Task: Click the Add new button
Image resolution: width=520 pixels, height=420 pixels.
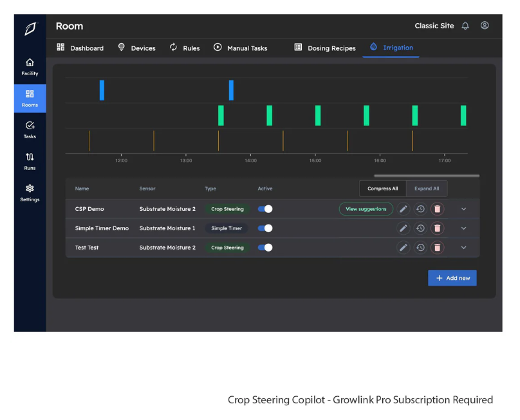Action: [x=452, y=278]
